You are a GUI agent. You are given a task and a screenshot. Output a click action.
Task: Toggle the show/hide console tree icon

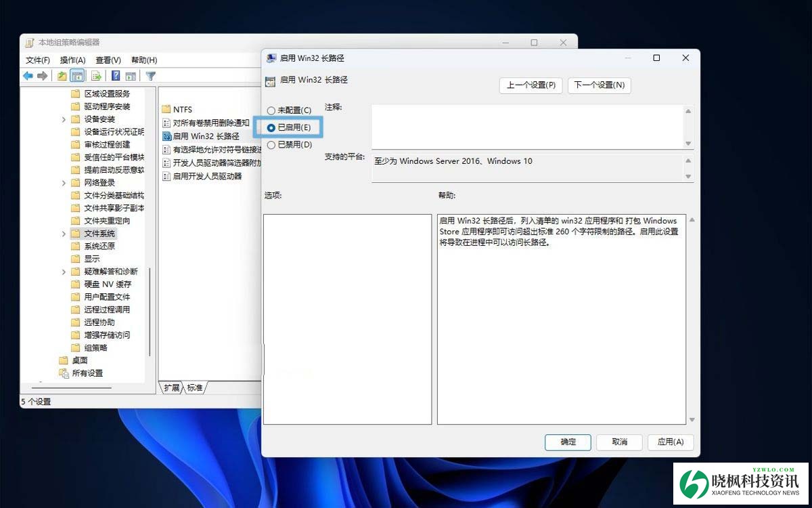77,76
